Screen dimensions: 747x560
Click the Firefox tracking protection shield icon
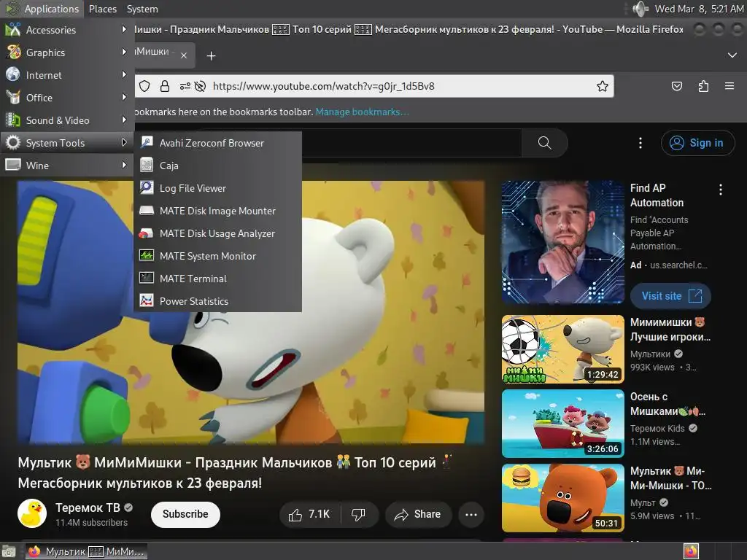pos(145,86)
